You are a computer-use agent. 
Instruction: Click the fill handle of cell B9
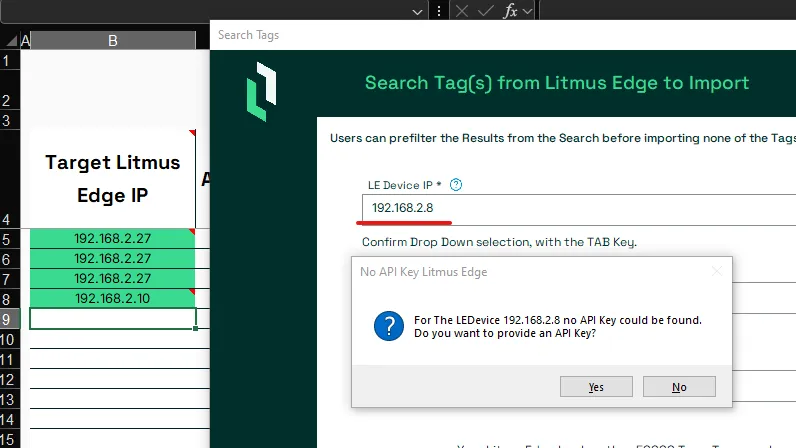coord(195,329)
